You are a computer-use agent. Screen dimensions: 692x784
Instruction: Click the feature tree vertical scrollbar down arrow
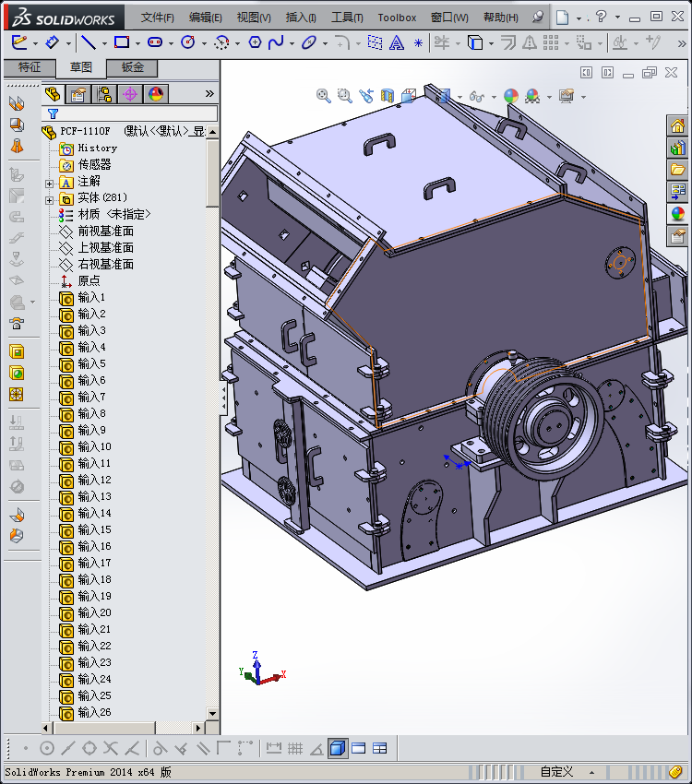(212, 714)
